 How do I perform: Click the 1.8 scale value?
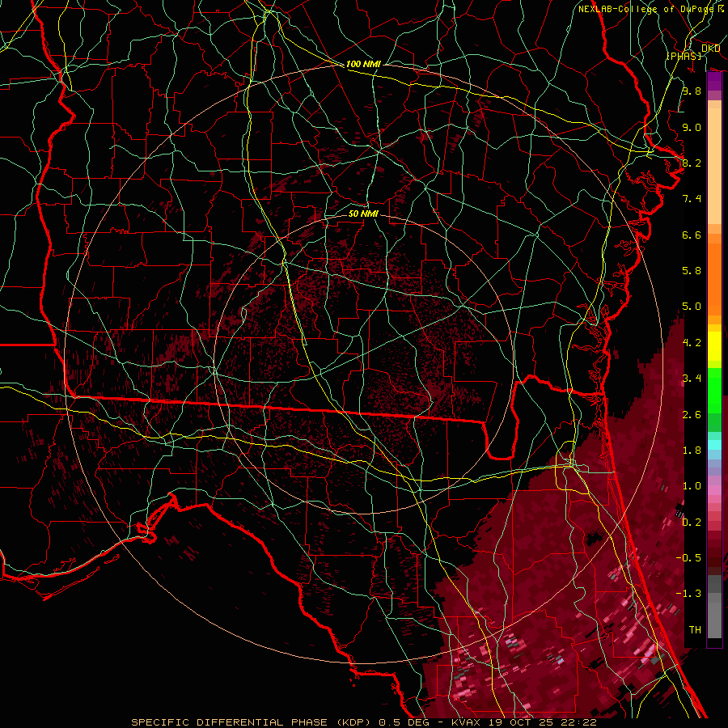tap(692, 451)
